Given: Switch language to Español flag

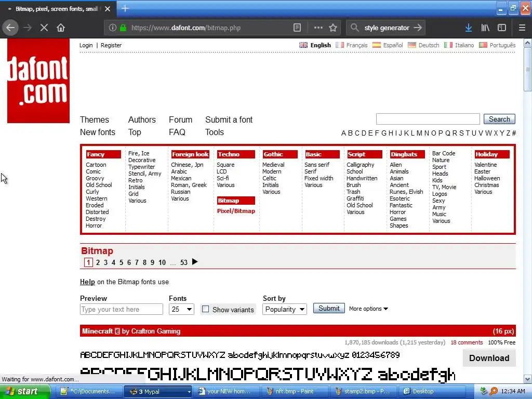Looking at the screenshot, I should [377, 45].
